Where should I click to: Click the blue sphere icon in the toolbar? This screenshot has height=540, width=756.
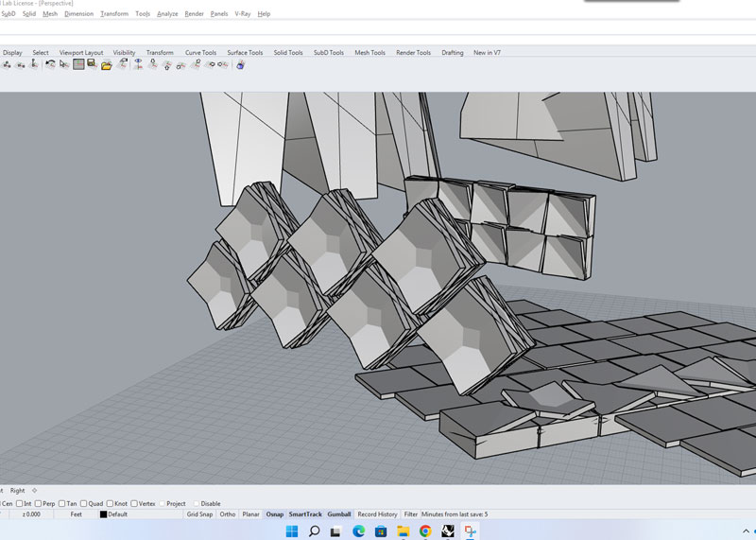click(x=240, y=64)
